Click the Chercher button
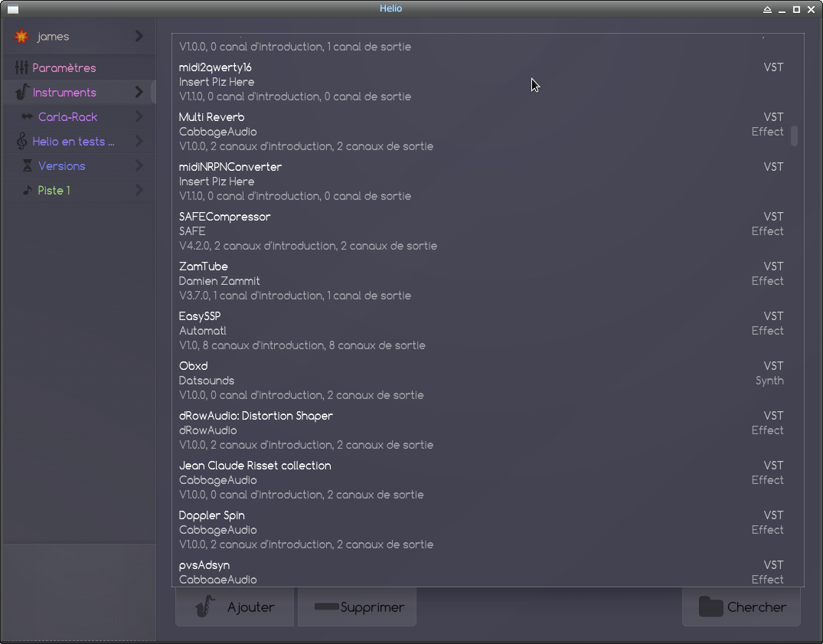The height and width of the screenshot is (644, 823). click(741, 606)
